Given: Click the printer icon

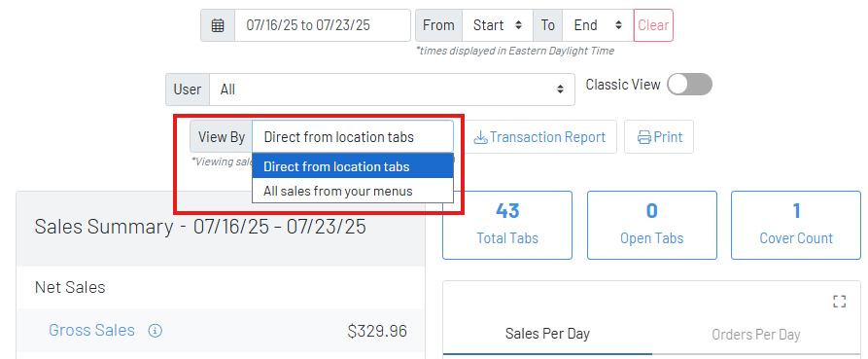Looking at the screenshot, I should (x=644, y=137).
